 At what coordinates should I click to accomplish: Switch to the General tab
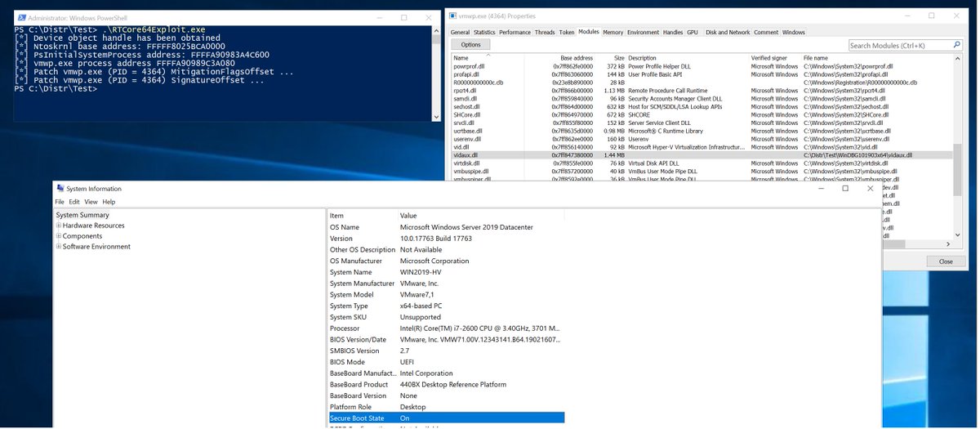tap(460, 32)
